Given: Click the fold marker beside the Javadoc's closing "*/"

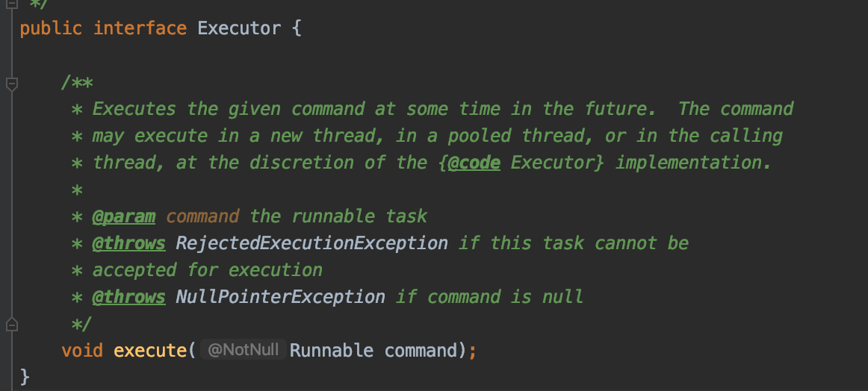Looking at the screenshot, I should coord(11,324).
